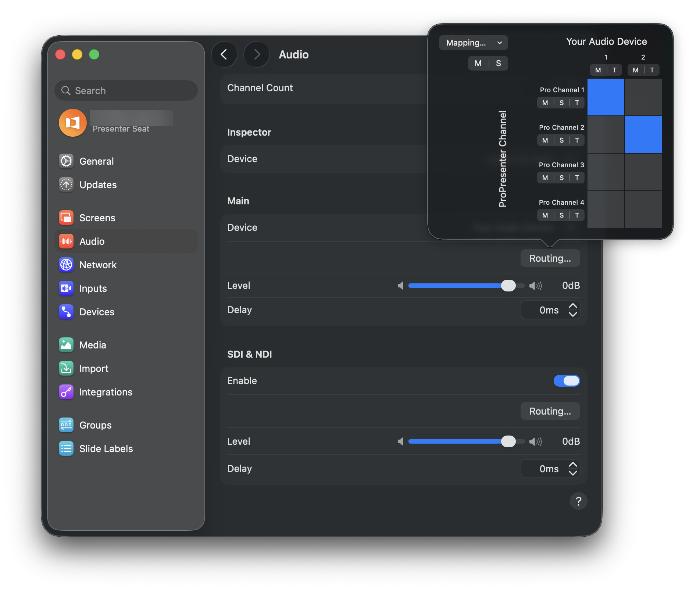Open the Mapping dropdown menu
700x591 pixels.
[x=473, y=43]
